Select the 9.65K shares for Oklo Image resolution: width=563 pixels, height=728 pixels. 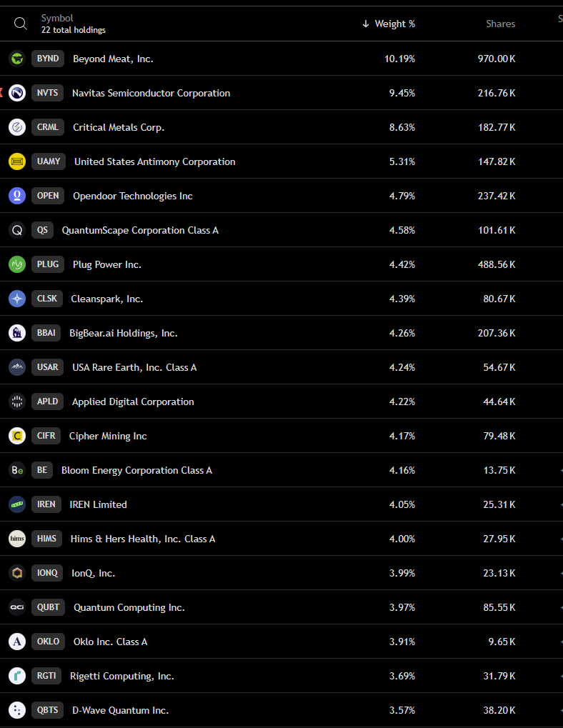click(502, 642)
